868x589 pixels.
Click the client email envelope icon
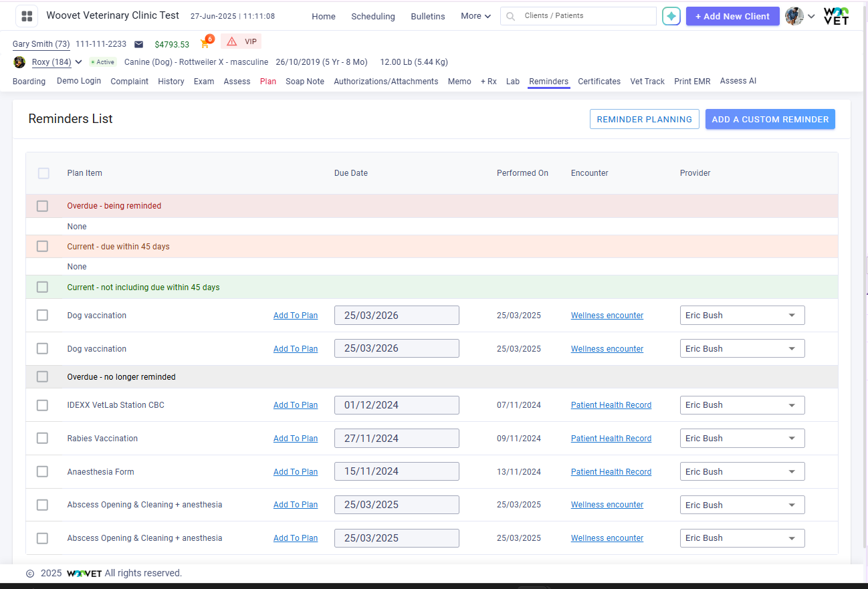point(138,44)
